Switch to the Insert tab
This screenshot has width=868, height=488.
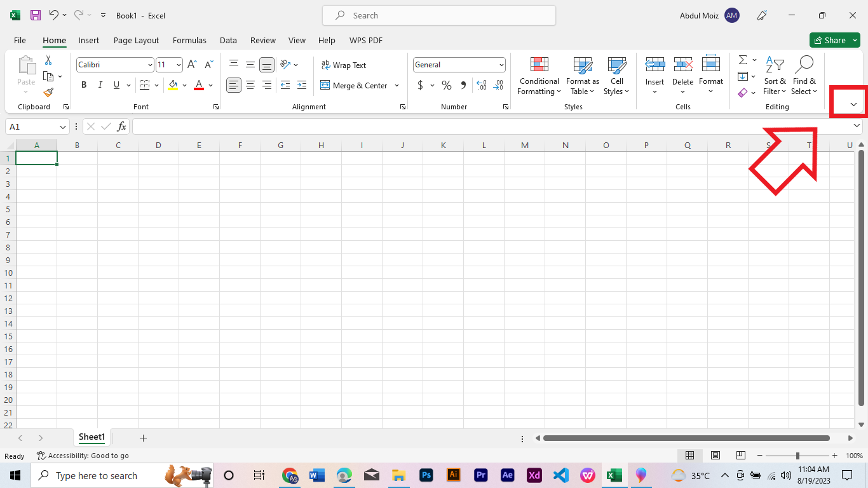tap(89, 40)
